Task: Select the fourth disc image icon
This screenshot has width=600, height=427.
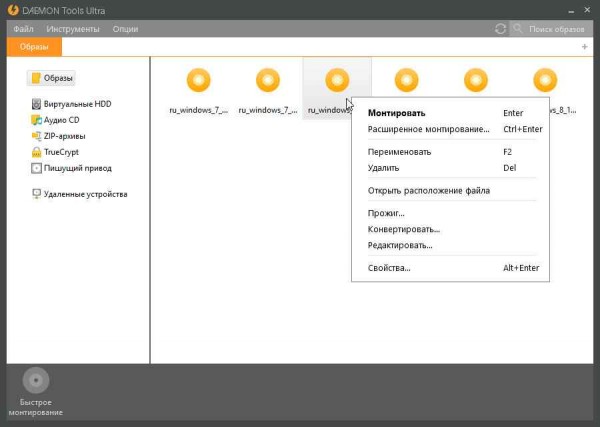Action: (406, 80)
